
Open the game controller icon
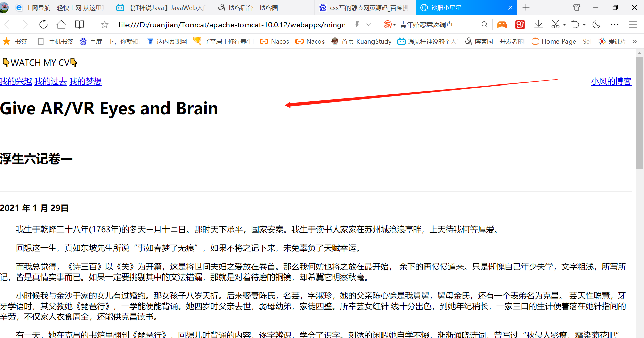click(502, 24)
